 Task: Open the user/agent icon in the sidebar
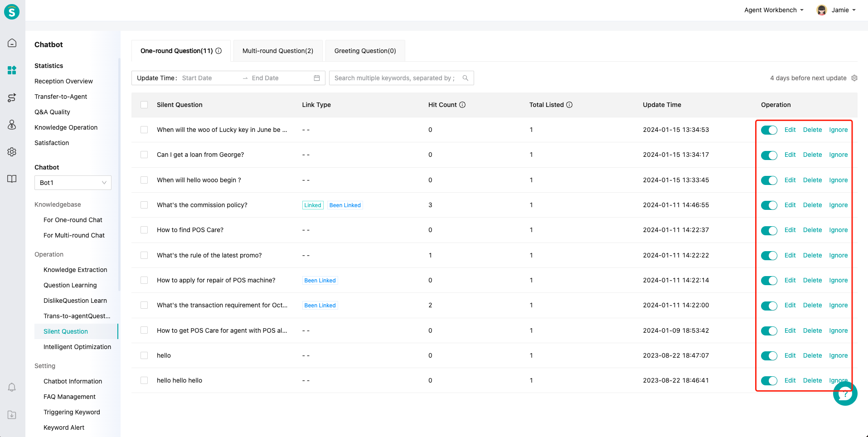click(12, 125)
